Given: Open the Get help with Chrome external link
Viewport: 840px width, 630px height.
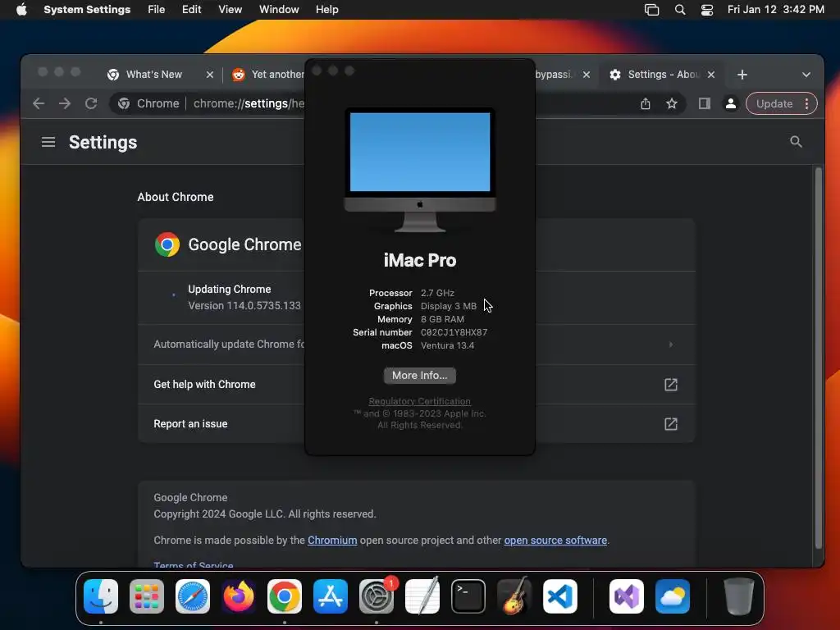Looking at the screenshot, I should pyautogui.click(x=671, y=384).
